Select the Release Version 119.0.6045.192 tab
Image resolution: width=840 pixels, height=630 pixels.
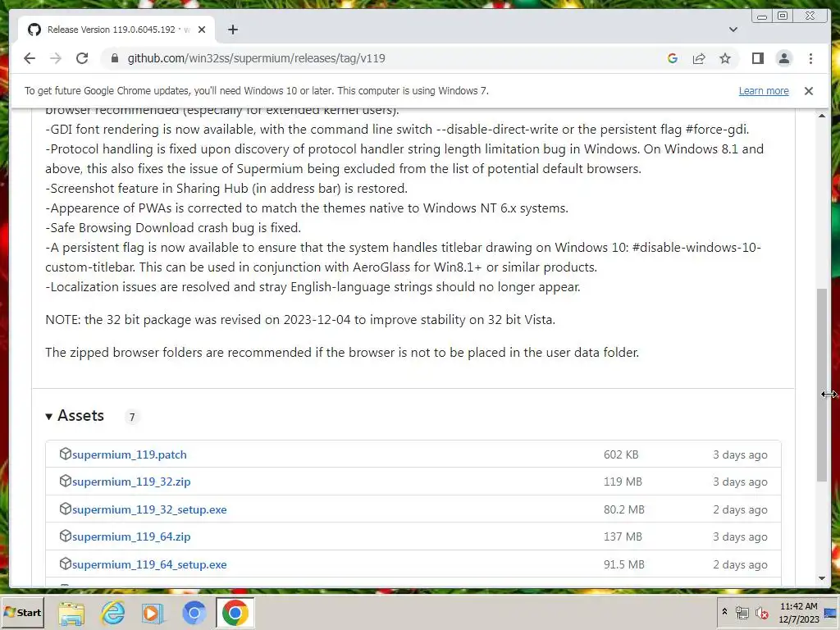[116, 30]
